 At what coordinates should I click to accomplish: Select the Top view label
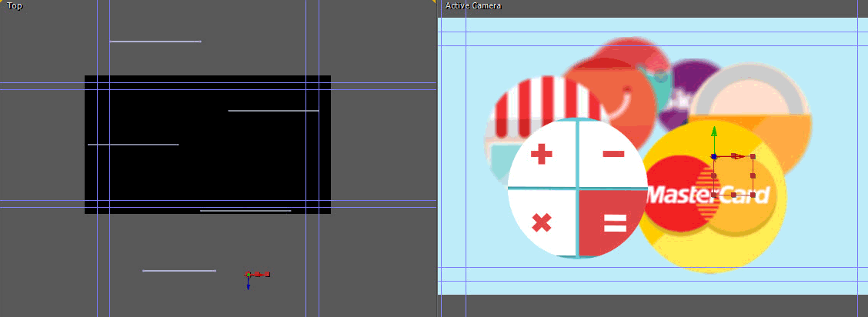(x=15, y=5)
